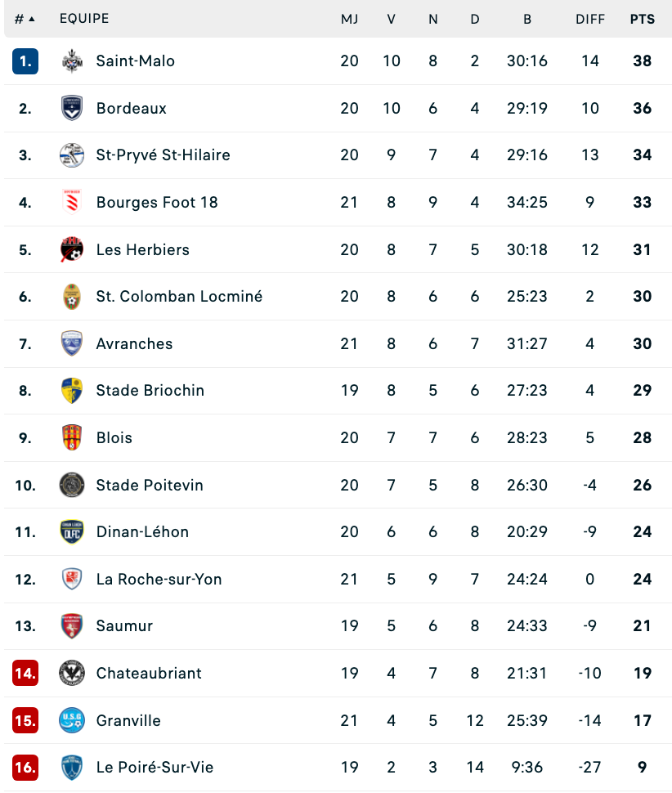This screenshot has height=793, width=672.
Task: Click the MJ column header
Action: [349, 20]
